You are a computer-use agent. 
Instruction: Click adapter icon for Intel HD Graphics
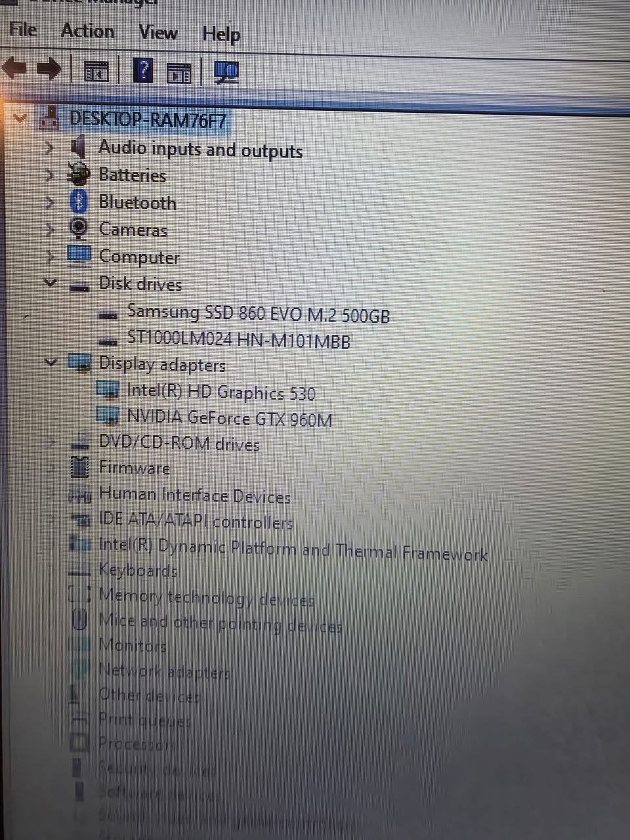tap(108, 390)
